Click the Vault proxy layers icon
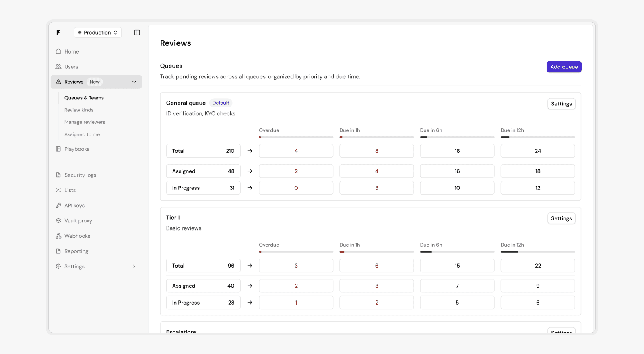644x354 pixels. pos(58,221)
